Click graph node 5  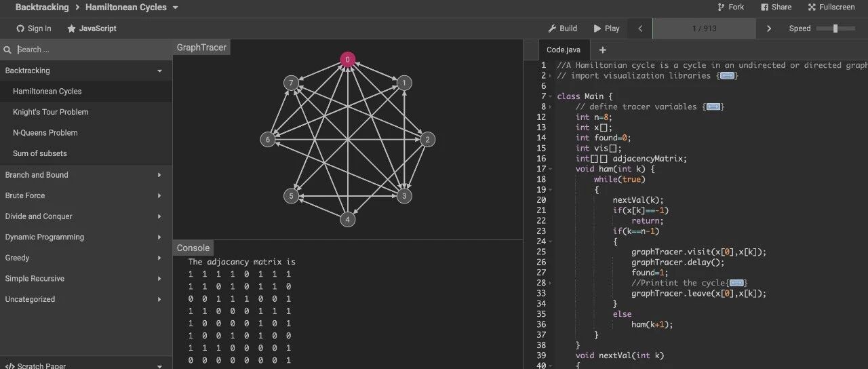(x=291, y=196)
